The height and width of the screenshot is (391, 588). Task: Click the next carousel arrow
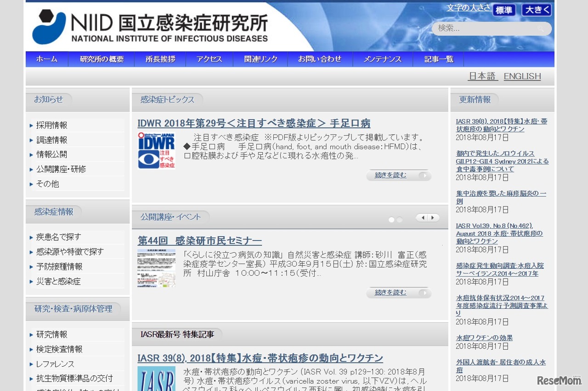[x=432, y=217]
